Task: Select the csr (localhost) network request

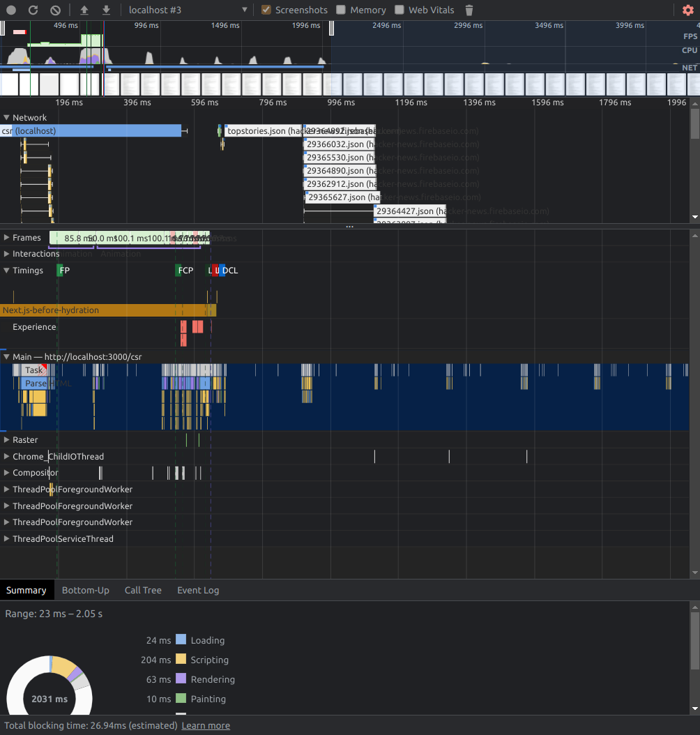Action: coord(91,131)
